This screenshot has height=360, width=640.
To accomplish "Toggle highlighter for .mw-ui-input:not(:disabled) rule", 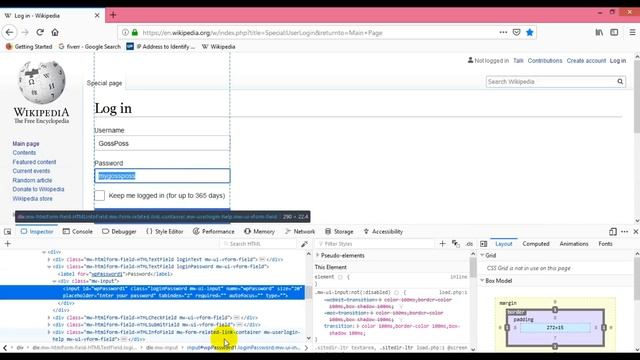I will pyautogui.click(x=396, y=293).
